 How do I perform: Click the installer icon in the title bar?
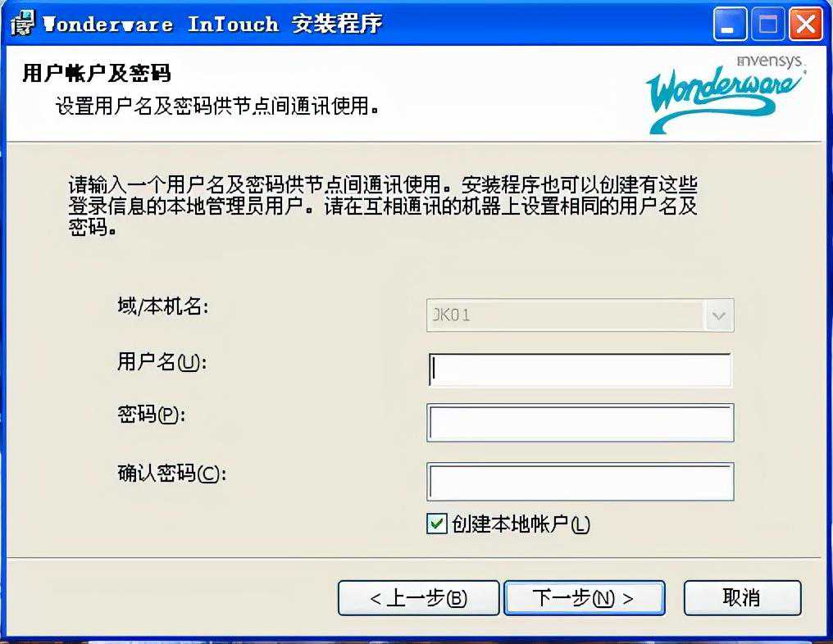pyautogui.click(x=22, y=24)
